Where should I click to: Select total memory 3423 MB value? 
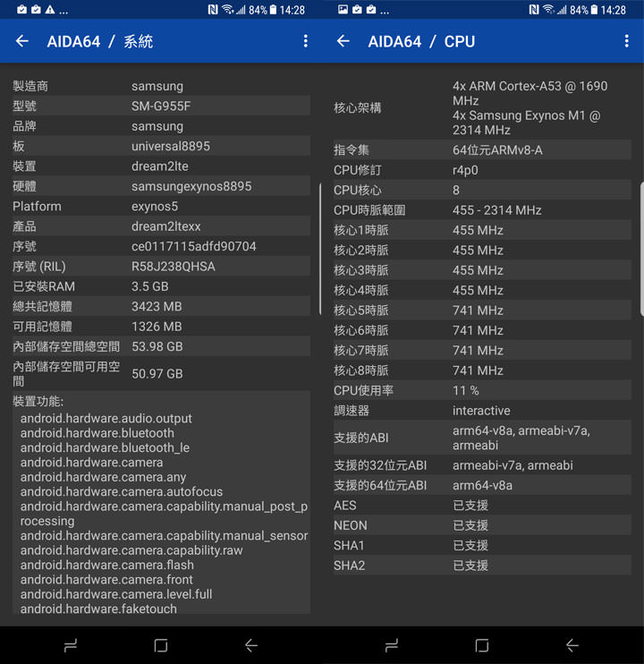[x=157, y=307]
